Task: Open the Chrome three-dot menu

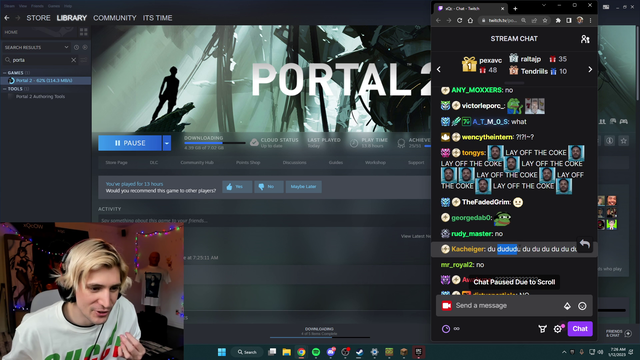Action: coord(591,20)
